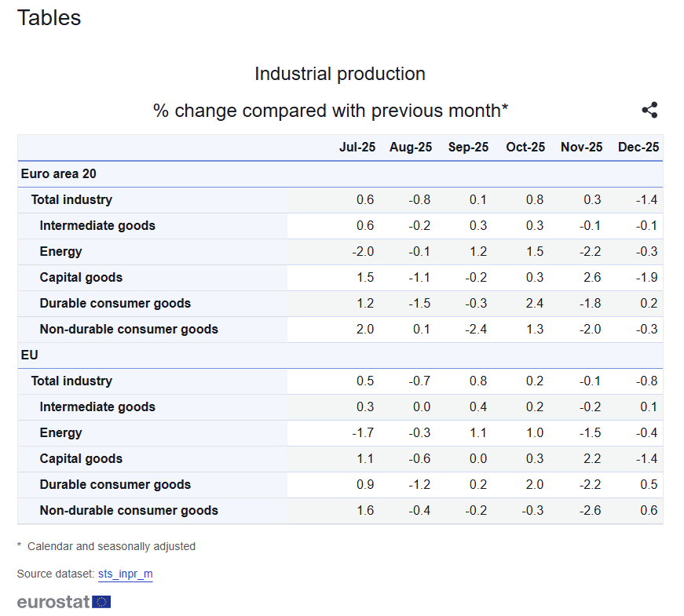
Task: Select the Oct-25 column header
Action: click(525, 148)
